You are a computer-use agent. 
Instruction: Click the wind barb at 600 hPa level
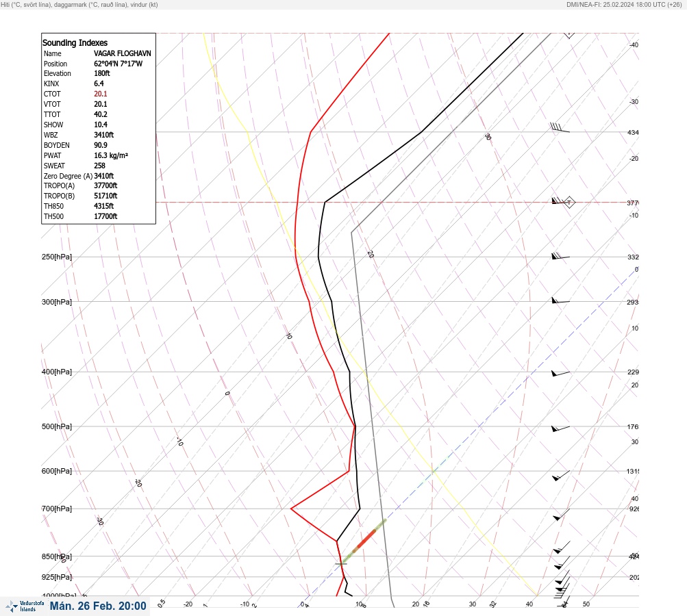click(x=561, y=476)
